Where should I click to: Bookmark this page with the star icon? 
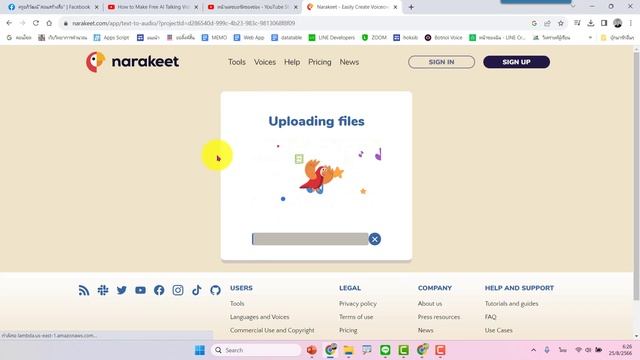[x=561, y=23]
